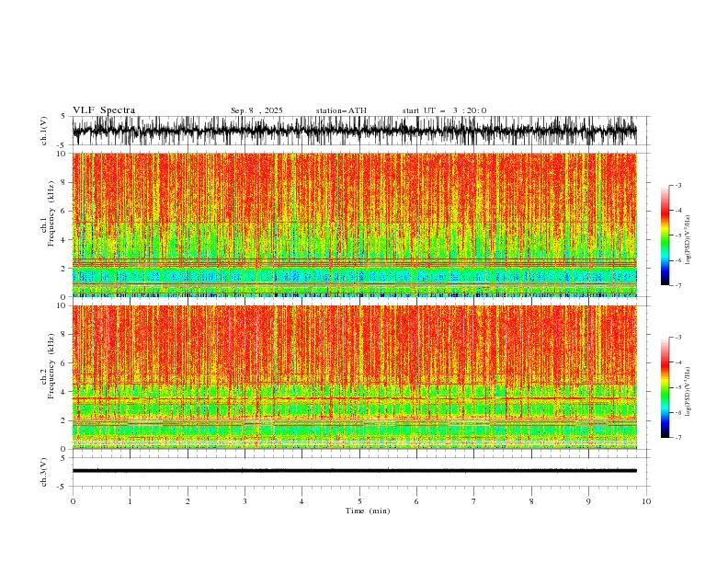The image size is (728, 563).
Task: Click the ch.2 "Frequency (kHz)" axis label
Action: pyautogui.click(x=51, y=366)
